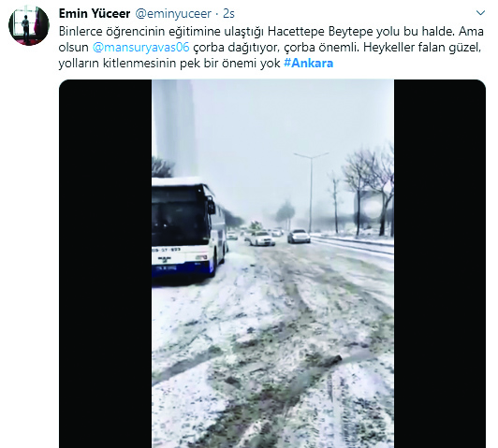Click the tall building in video
Screen dimensions: 498x448
pos(174,127)
